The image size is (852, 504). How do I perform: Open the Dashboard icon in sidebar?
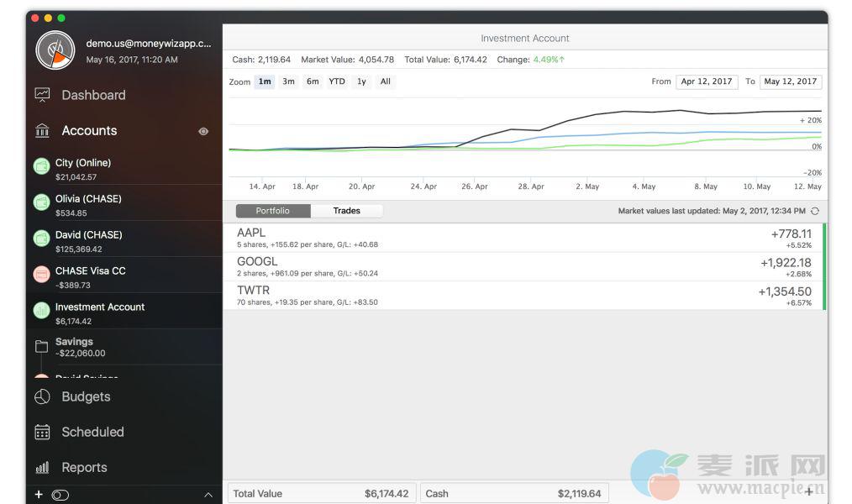(x=42, y=95)
